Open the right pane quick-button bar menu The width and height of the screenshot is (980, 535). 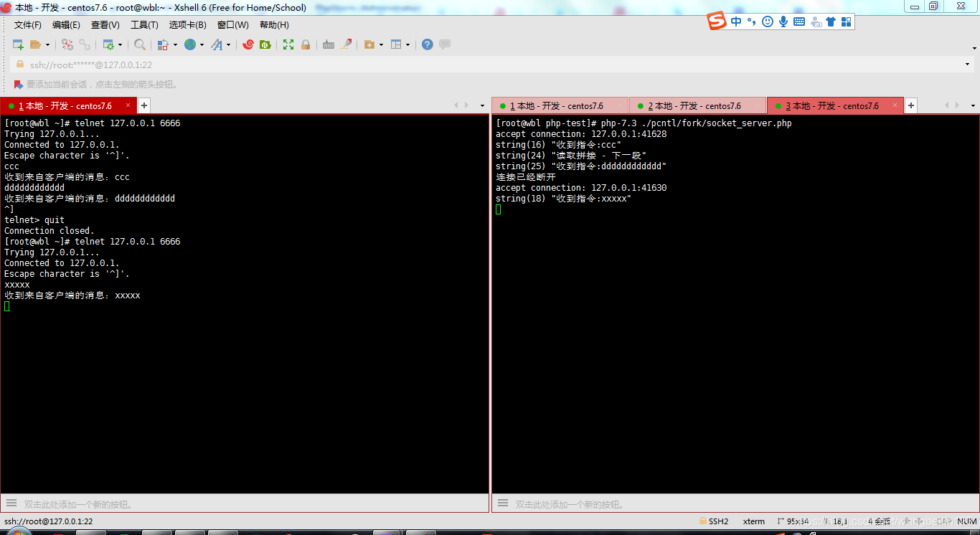[502, 503]
